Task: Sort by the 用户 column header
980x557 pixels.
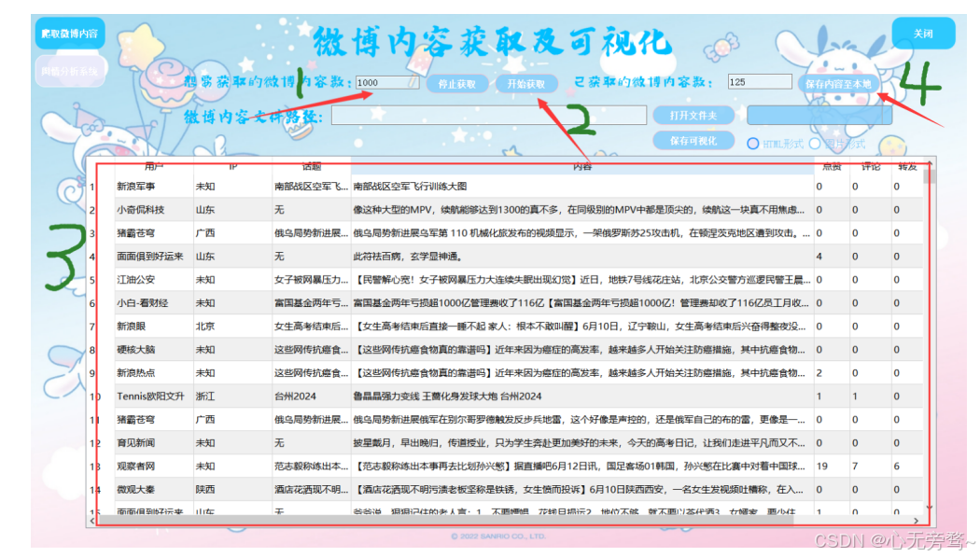Action: 154,167
